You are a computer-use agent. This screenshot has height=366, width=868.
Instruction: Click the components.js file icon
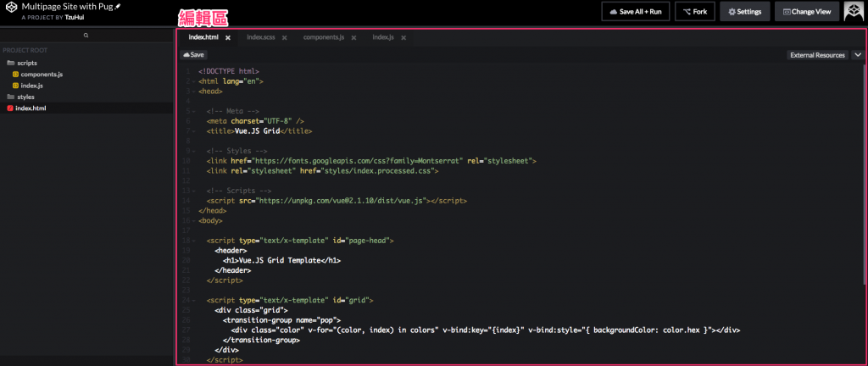15,74
